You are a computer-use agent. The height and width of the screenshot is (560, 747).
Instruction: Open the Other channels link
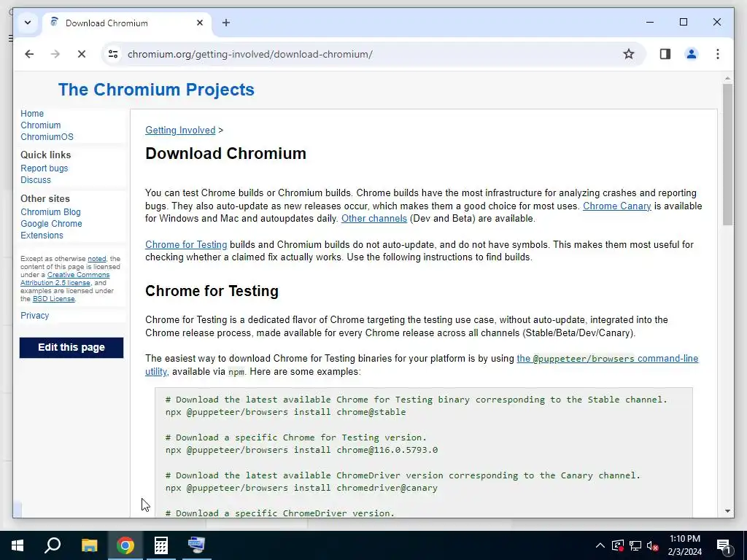(374, 218)
